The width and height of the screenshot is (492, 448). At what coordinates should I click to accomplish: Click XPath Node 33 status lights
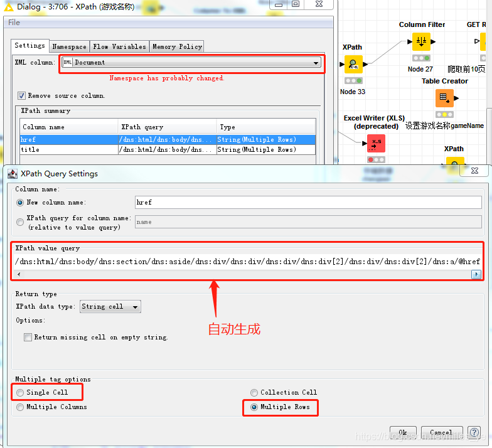coord(353,80)
